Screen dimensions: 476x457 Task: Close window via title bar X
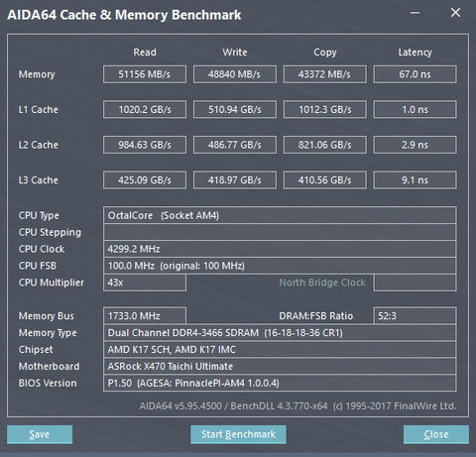click(x=455, y=13)
